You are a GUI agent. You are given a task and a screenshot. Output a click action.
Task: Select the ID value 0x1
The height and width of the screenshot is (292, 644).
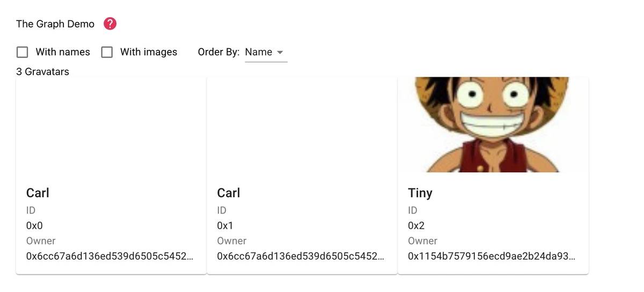225,225
